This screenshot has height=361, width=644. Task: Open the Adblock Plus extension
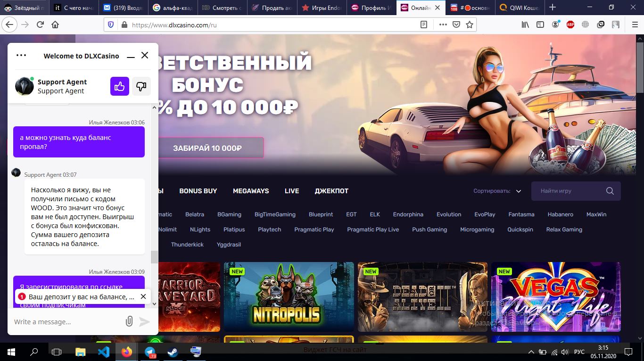[x=570, y=25]
